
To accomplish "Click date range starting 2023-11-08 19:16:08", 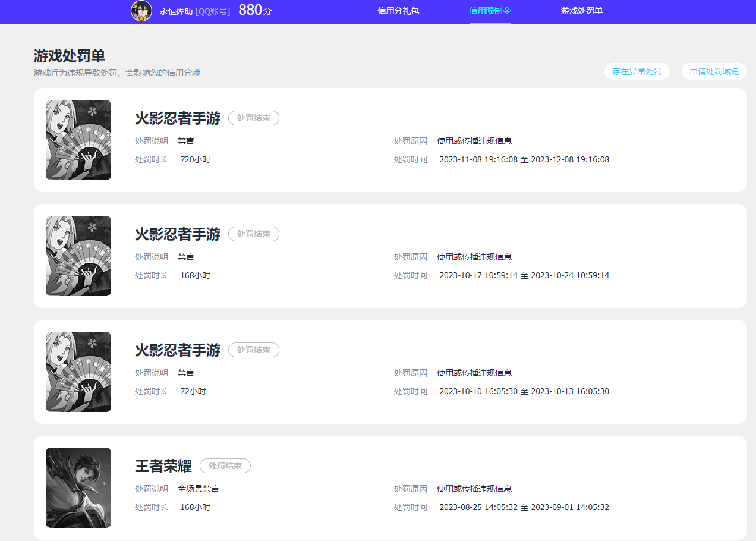I will [524, 159].
